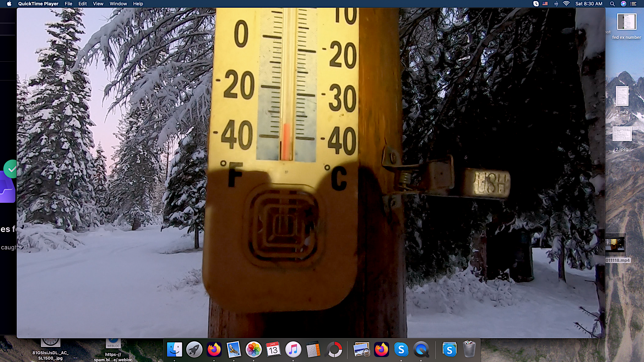Open Calculator from the dock
The height and width of the screenshot is (362, 644).
[313, 350]
